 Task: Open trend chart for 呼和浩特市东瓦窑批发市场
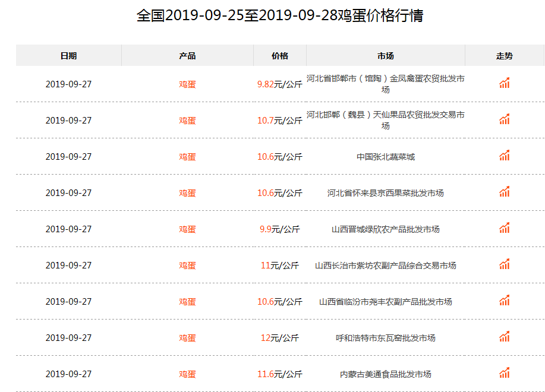(x=505, y=336)
